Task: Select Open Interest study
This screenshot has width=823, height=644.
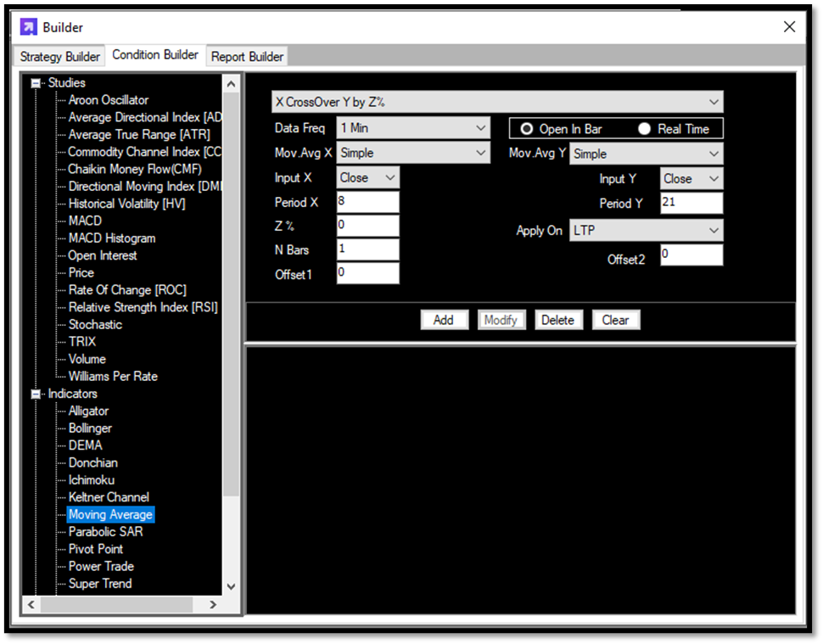Action: click(103, 255)
